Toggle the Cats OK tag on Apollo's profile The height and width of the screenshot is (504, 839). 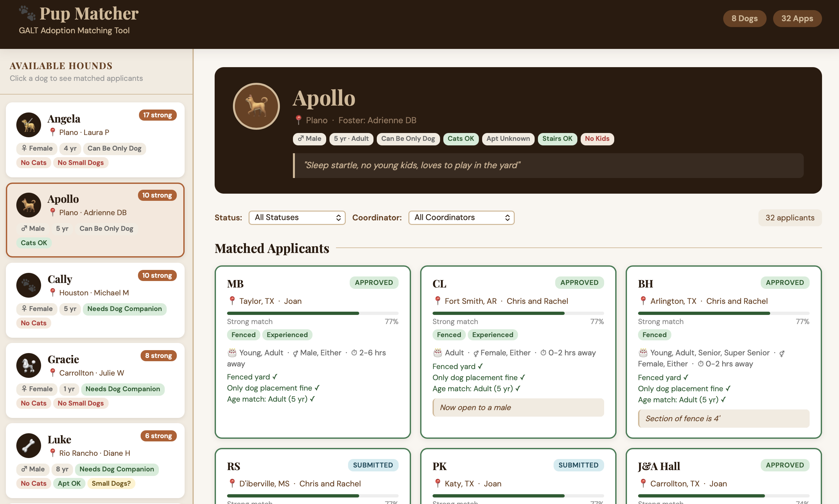click(461, 139)
